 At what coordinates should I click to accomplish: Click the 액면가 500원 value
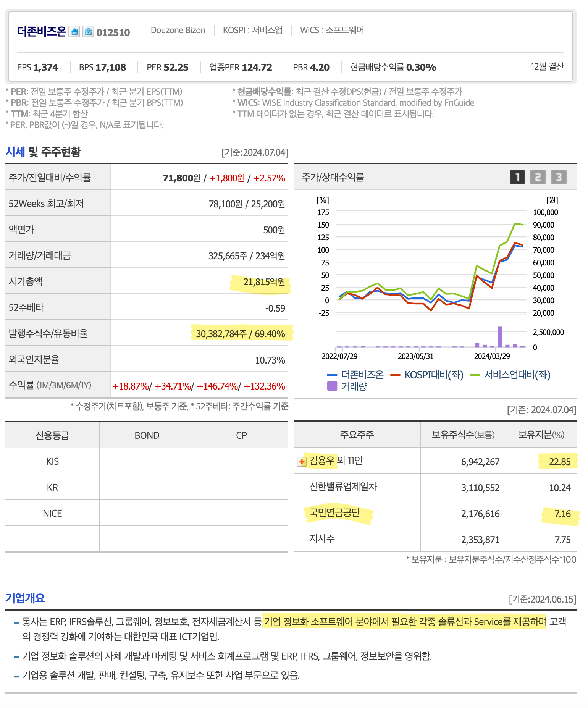[274, 230]
